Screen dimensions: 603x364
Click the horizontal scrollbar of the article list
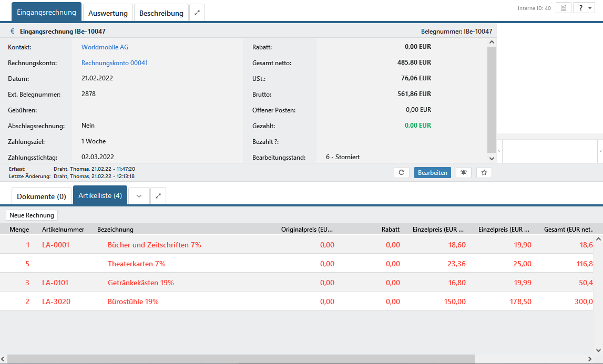242,359
